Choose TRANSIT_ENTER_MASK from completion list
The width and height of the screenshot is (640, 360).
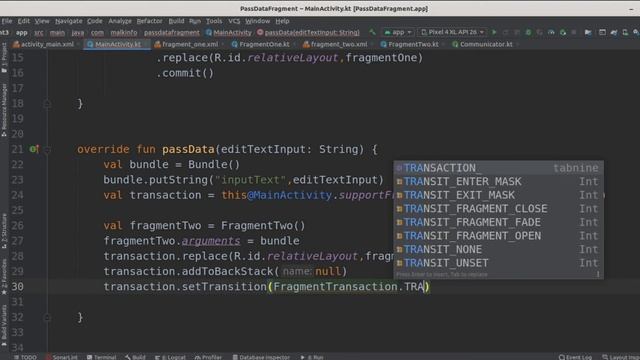(498, 182)
